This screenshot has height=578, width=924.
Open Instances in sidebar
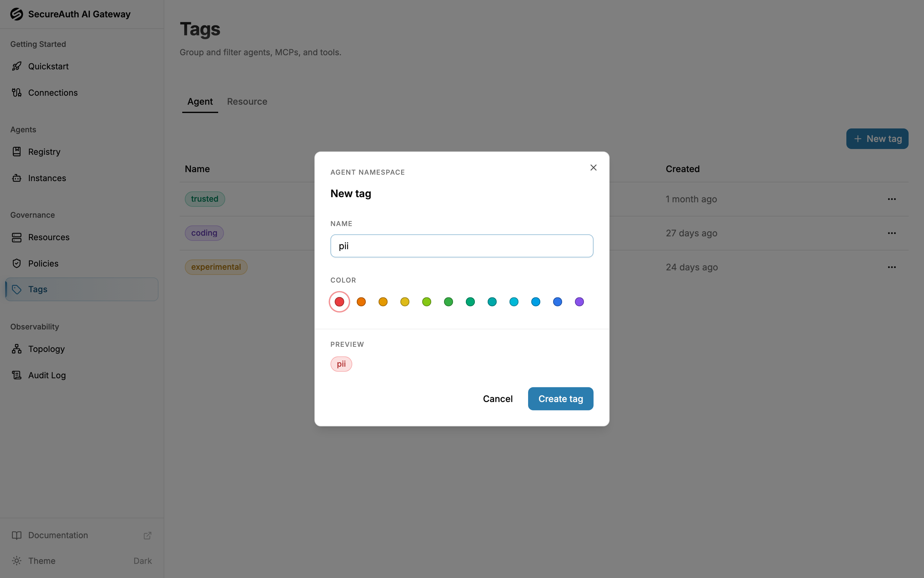pyautogui.click(x=82, y=178)
